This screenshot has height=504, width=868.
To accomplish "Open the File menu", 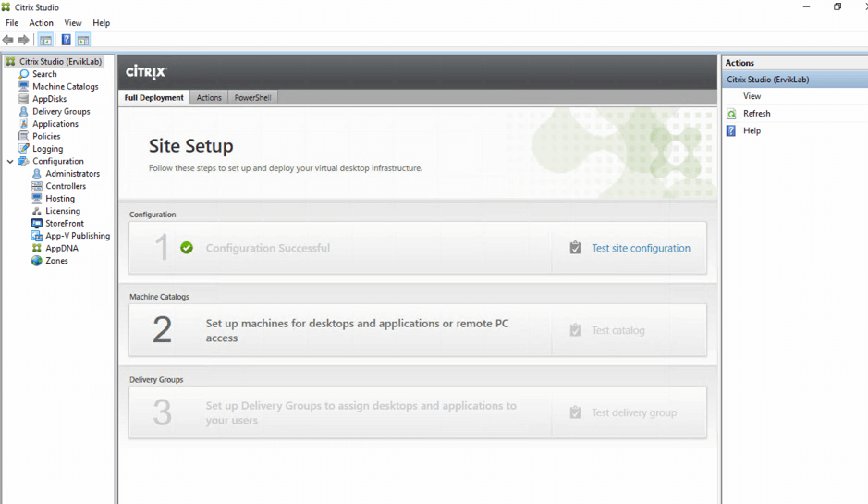I will (x=12, y=23).
